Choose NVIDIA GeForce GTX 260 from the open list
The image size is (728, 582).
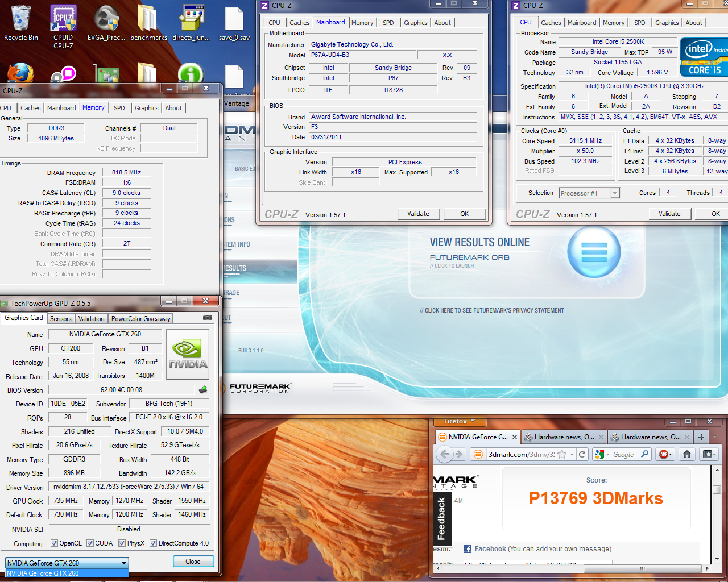(67, 573)
